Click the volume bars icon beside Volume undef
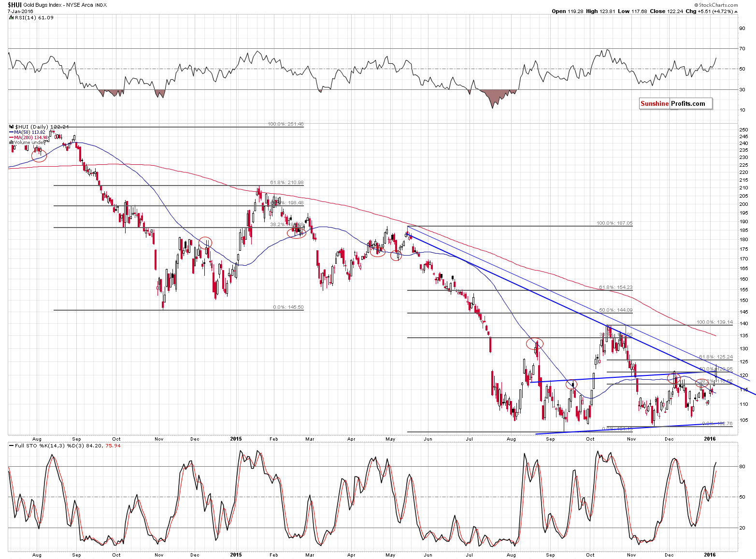This screenshot has width=756, height=559. (x=11, y=143)
